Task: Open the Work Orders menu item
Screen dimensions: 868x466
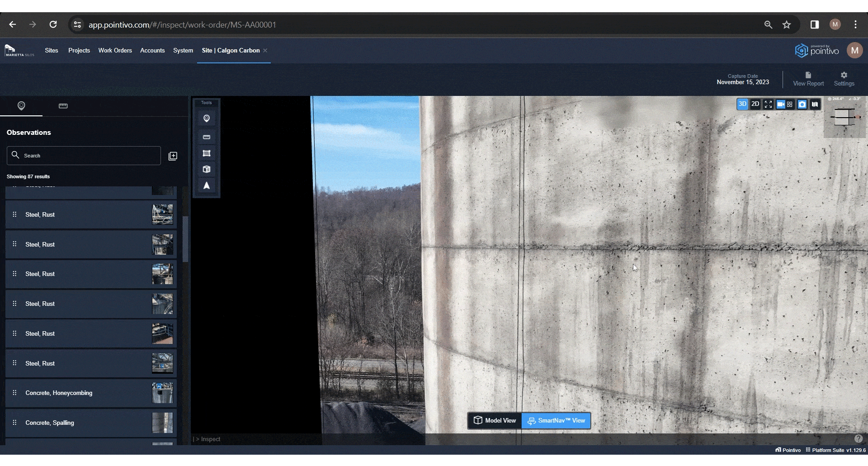Action: tap(115, 50)
